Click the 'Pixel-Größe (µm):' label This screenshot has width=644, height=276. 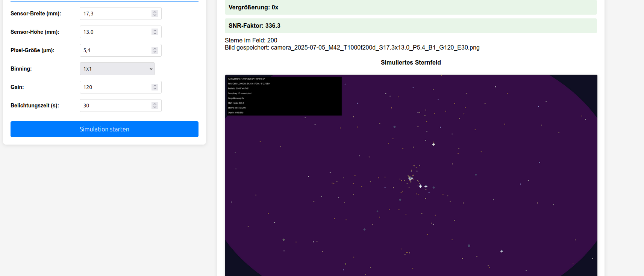[x=32, y=50]
